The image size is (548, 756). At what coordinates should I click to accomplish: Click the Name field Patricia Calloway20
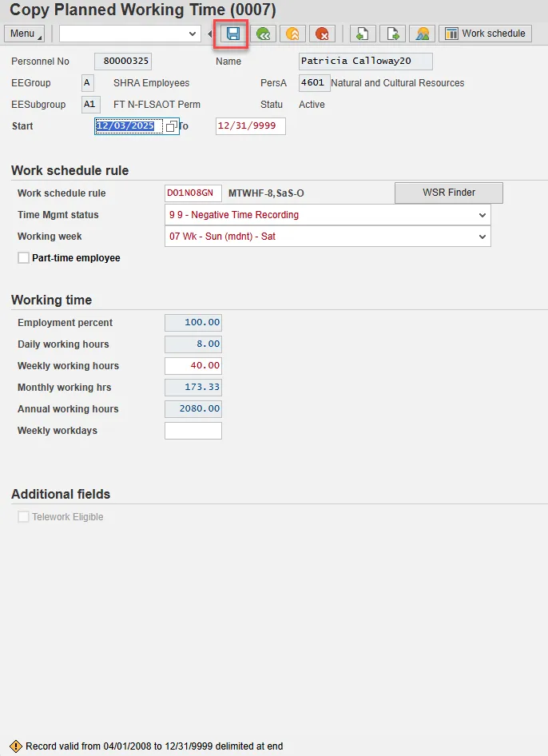click(x=366, y=62)
